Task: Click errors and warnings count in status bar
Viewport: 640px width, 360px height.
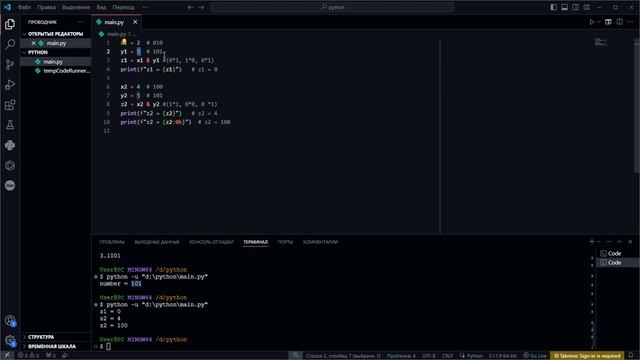Action: point(28,356)
